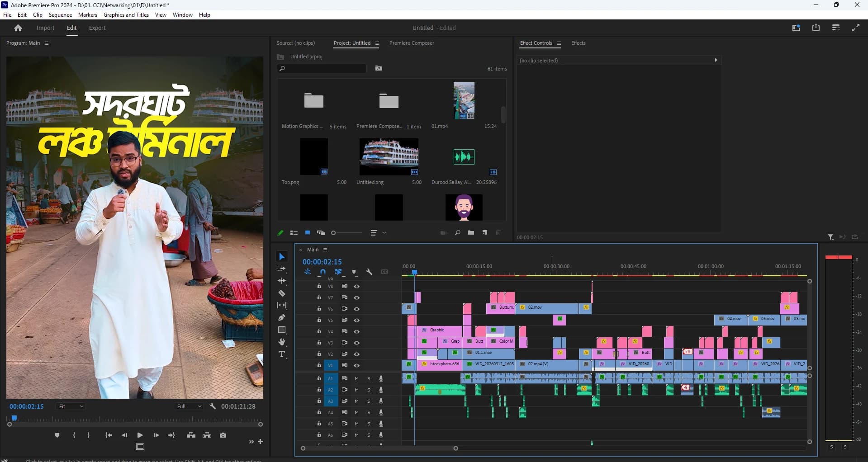Viewport: 868px width, 462px height.
Task: Switch Project panel to freeform view
Action: coord(321,233)
